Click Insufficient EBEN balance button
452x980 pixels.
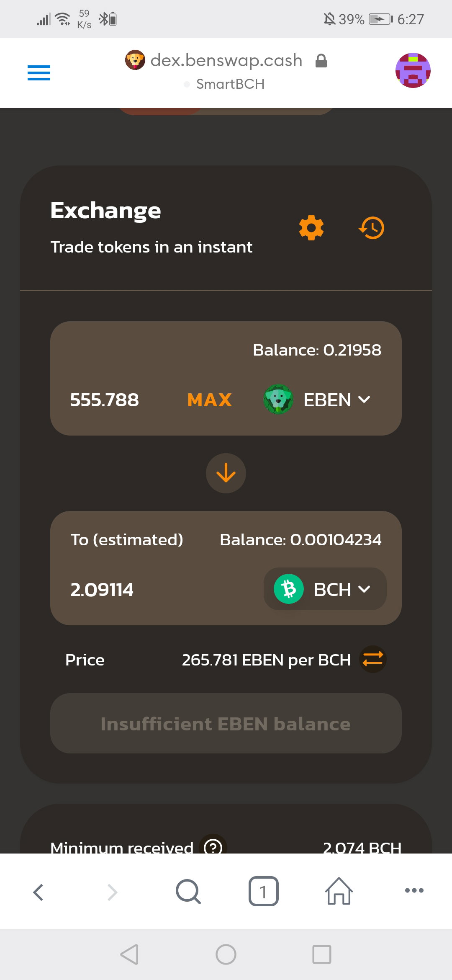click(226, 723)
